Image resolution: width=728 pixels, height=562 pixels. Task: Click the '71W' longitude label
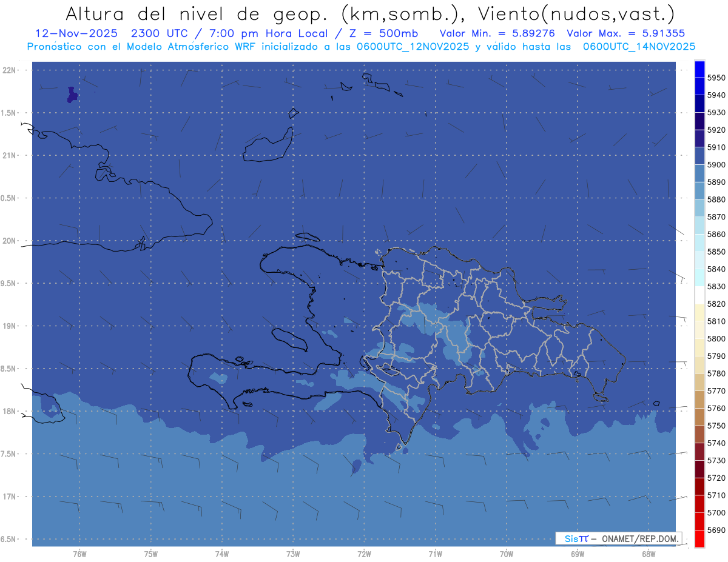pyautogui.click(x=435, y=554)
